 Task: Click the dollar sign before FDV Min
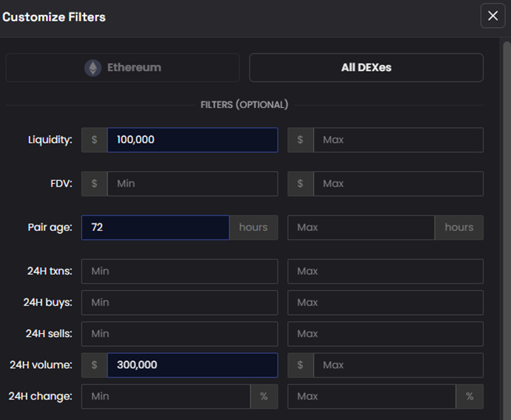click(94, 184)
